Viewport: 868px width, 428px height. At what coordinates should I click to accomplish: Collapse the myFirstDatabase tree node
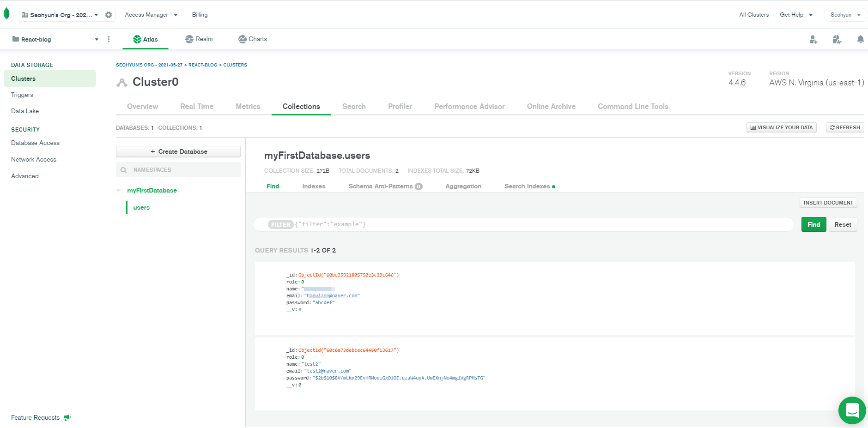[x=119, y=190]
